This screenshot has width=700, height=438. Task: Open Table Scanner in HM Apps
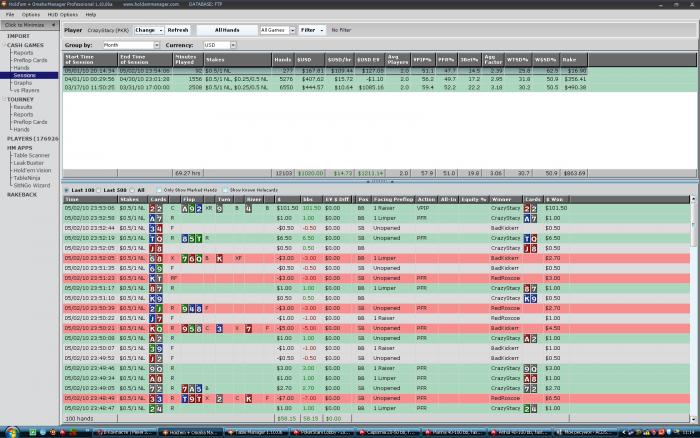[x=31, y=155]
